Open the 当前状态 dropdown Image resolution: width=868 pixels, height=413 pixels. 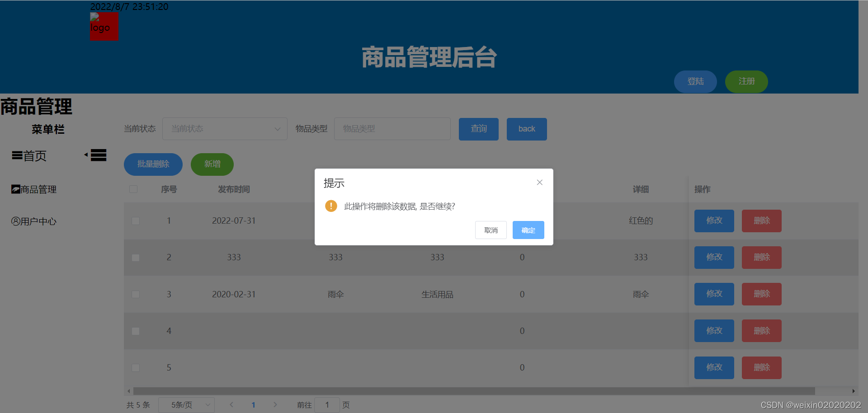(x=225, y=129)
